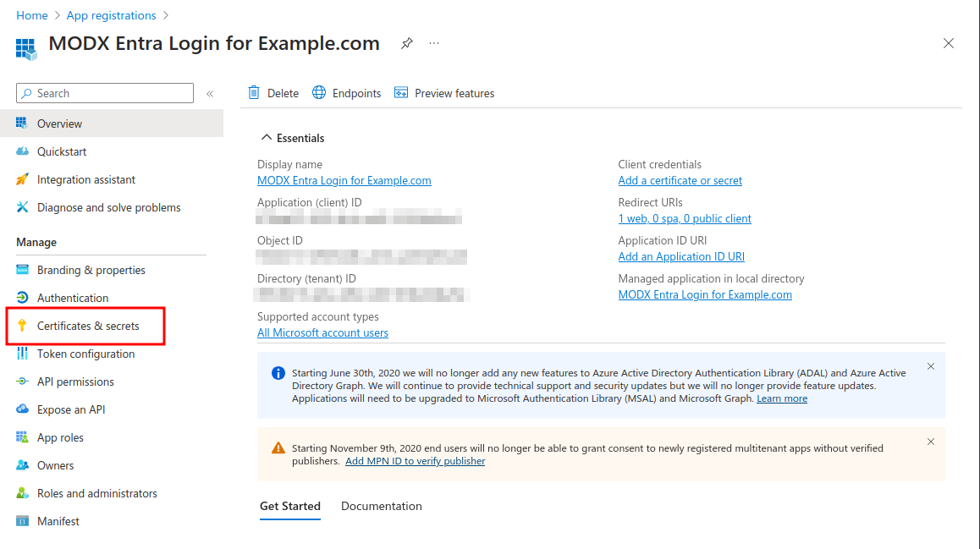Go to Branding & properties
This screenshot has height=549, width=980.
91,270
